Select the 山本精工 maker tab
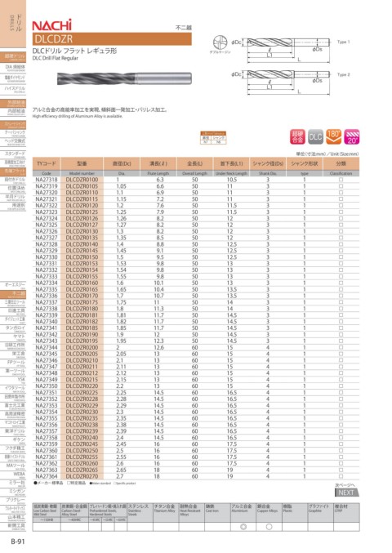 [13, 517]
